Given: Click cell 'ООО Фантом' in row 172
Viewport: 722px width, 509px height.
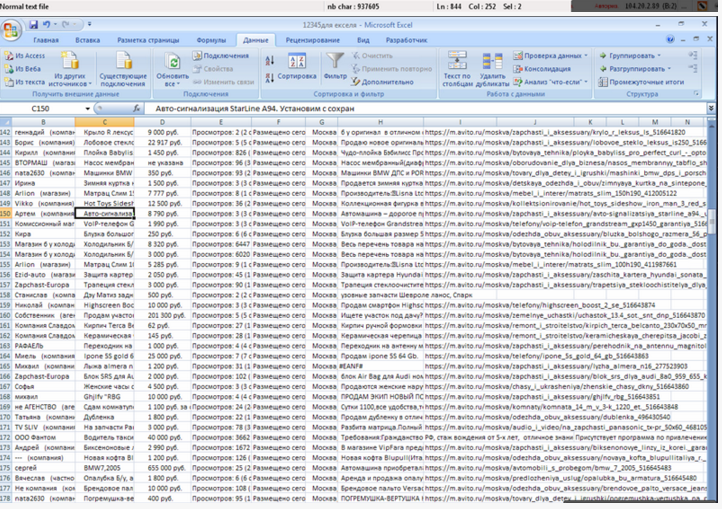Looking at the screenshot, I should tap(43, 437).
